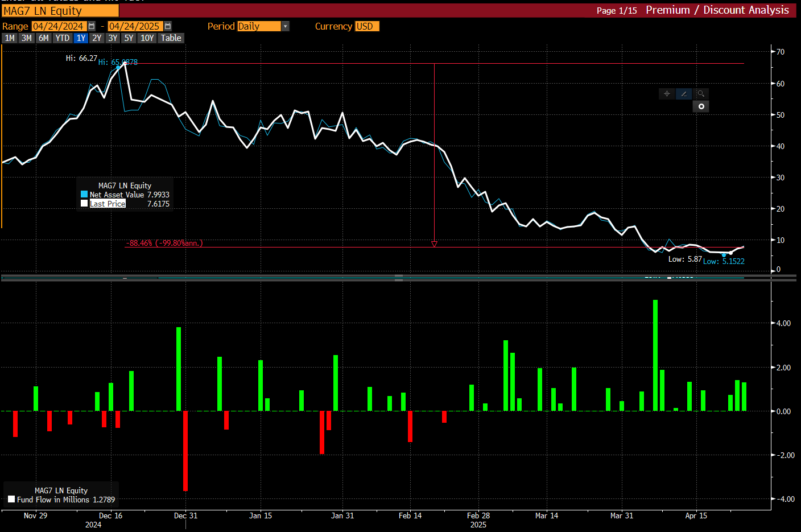
Task: Click the Last Price white legend swatch
Action: pyautogui.click(x=84, y=204)
